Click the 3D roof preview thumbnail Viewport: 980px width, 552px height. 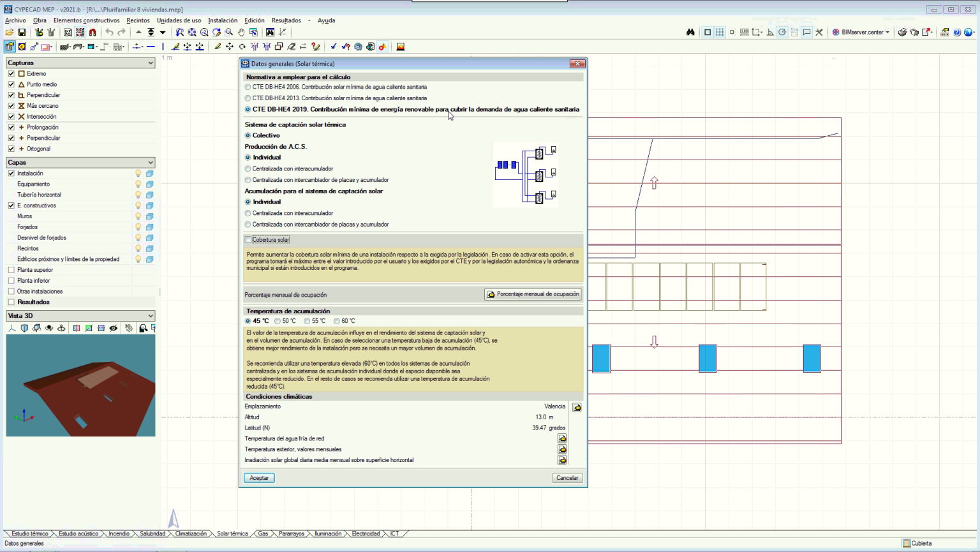[x=80, y=385]
